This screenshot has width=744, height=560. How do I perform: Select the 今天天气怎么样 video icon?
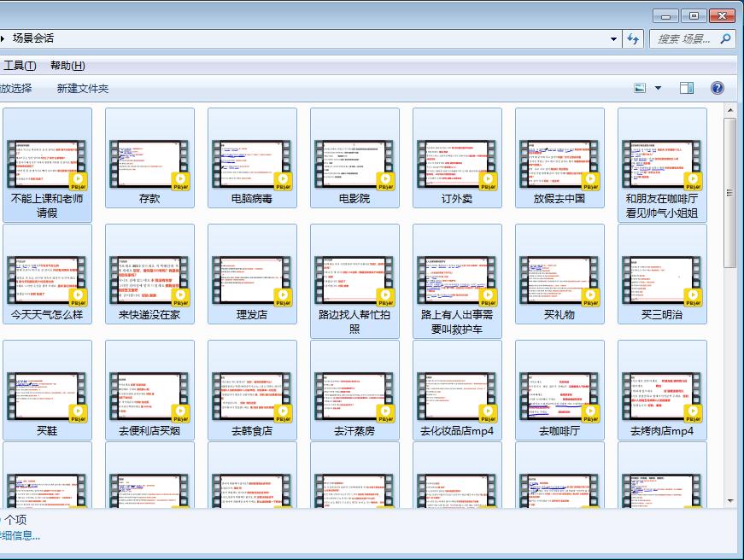click(x=47, y=280)
